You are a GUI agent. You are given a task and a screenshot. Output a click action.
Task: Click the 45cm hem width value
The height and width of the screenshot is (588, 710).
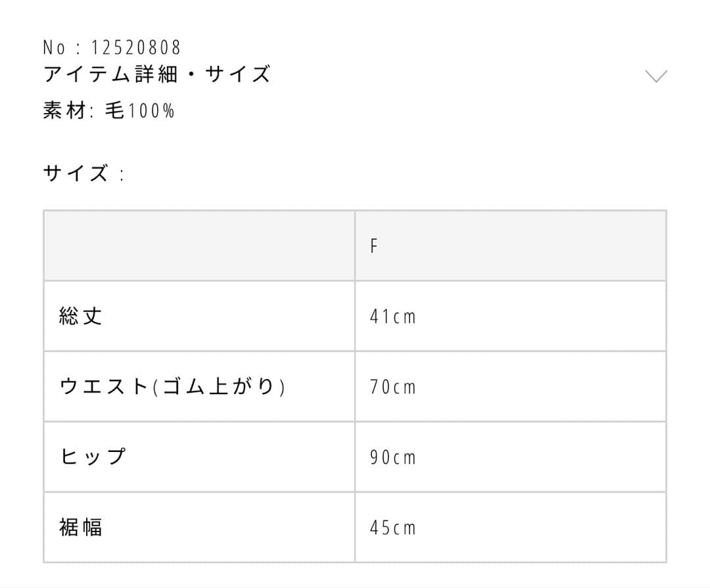[392, 528]
